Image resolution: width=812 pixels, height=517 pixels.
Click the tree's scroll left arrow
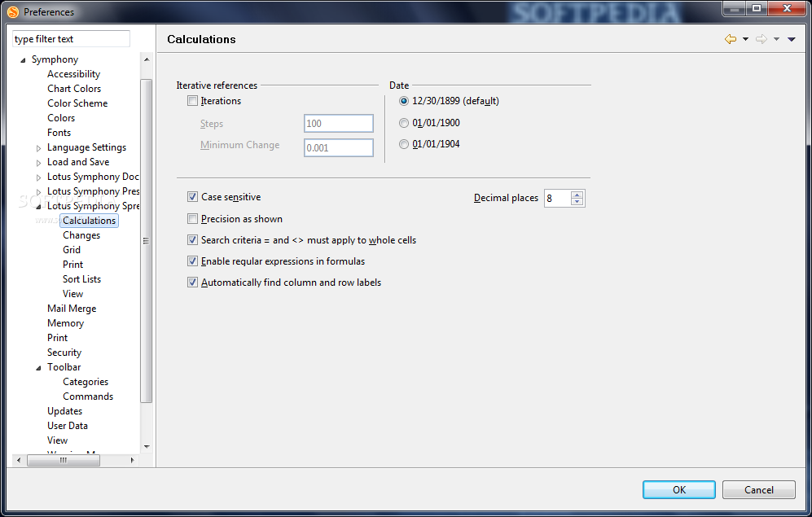[19, 460]
